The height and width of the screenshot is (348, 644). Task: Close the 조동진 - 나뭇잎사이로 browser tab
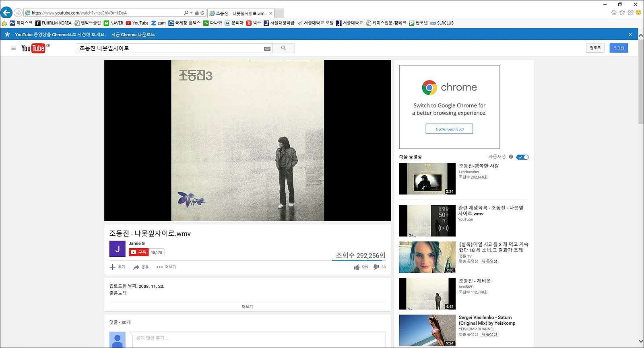point(270,13)
